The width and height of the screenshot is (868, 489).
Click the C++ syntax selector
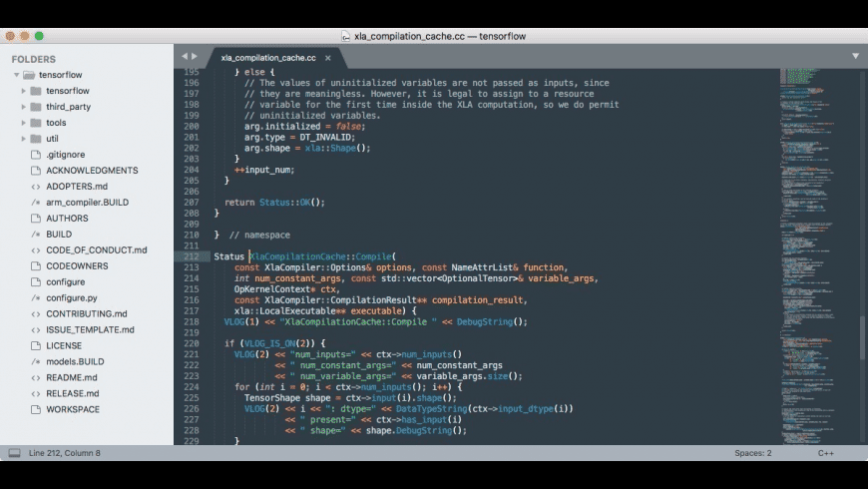[x=825, y=453]
